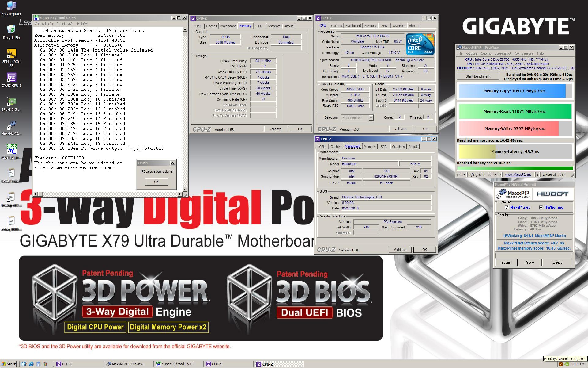Open the Help menu in Super PI

[83, 24]
